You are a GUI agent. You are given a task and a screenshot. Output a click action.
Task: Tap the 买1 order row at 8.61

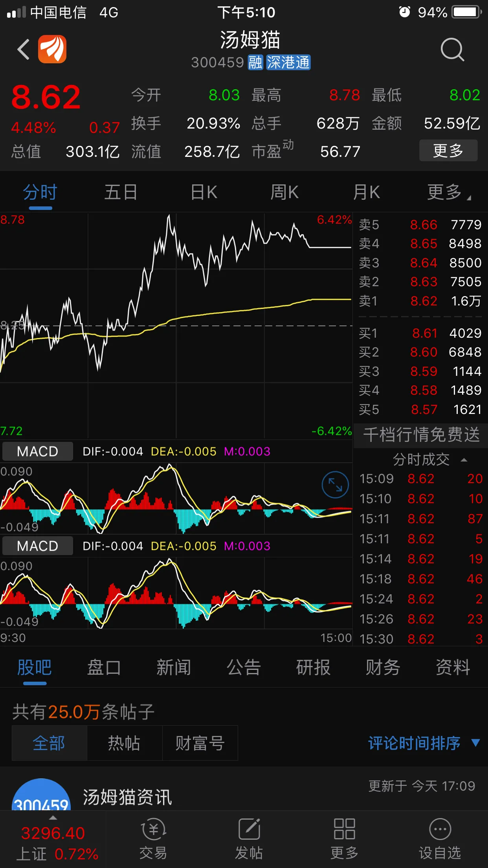point(420,333)
